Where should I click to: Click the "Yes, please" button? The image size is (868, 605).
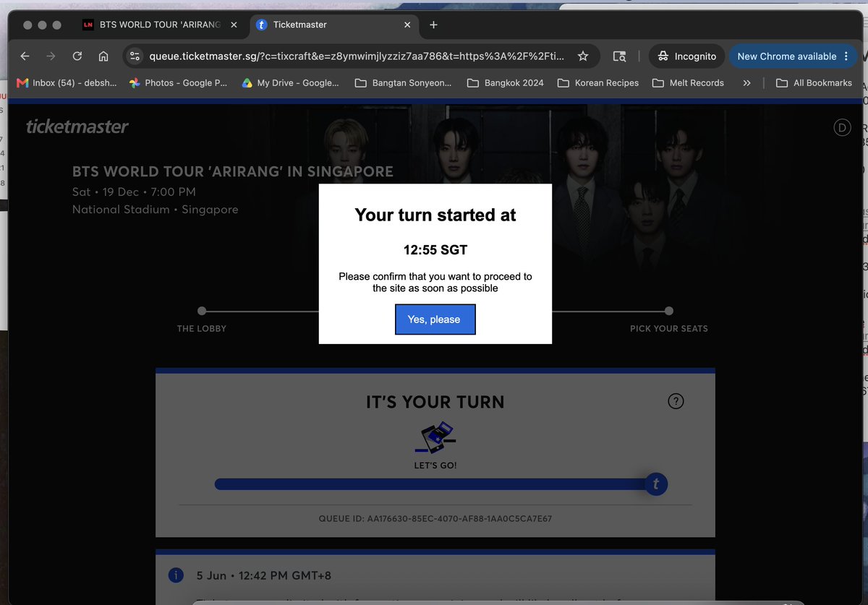click(x=435, y=319)
